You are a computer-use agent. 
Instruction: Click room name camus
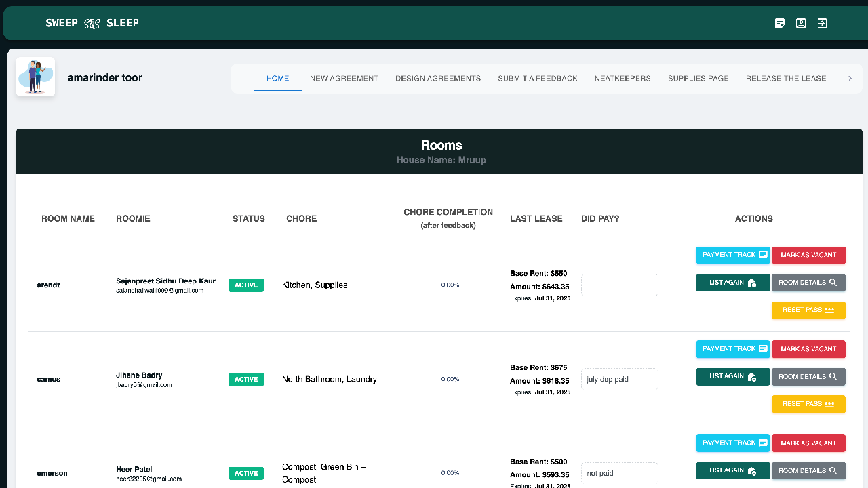point(49,380)
